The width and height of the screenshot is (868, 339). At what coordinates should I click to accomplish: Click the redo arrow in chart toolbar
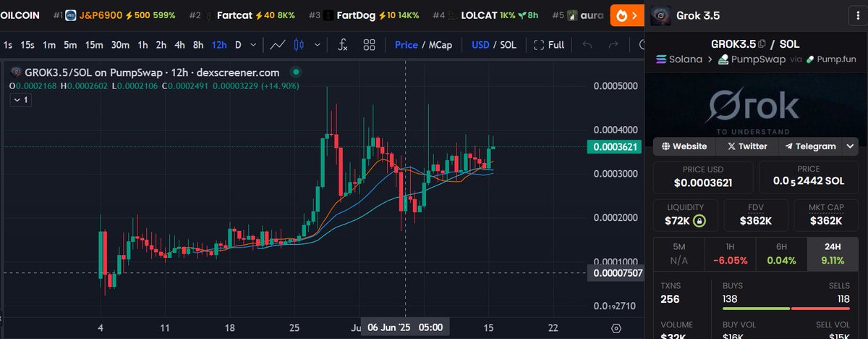(614, 45)
